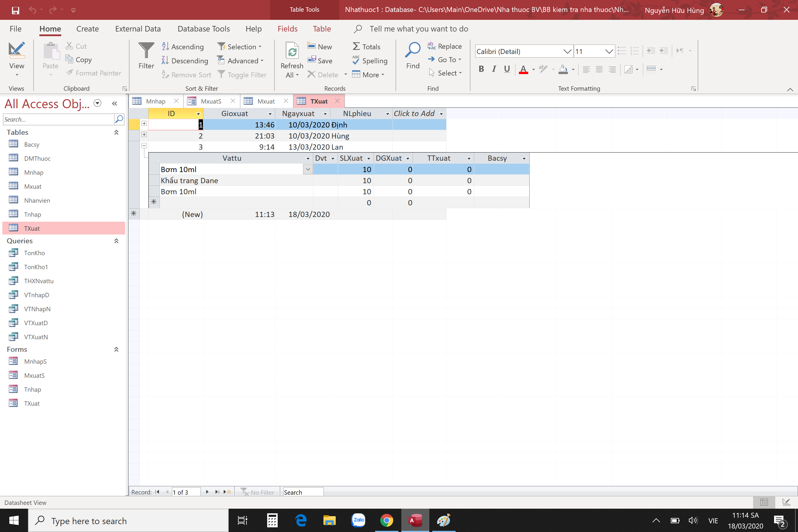Open the ID column header dropdown
Viewport: 798px width, 532px height.
[199, 114]
